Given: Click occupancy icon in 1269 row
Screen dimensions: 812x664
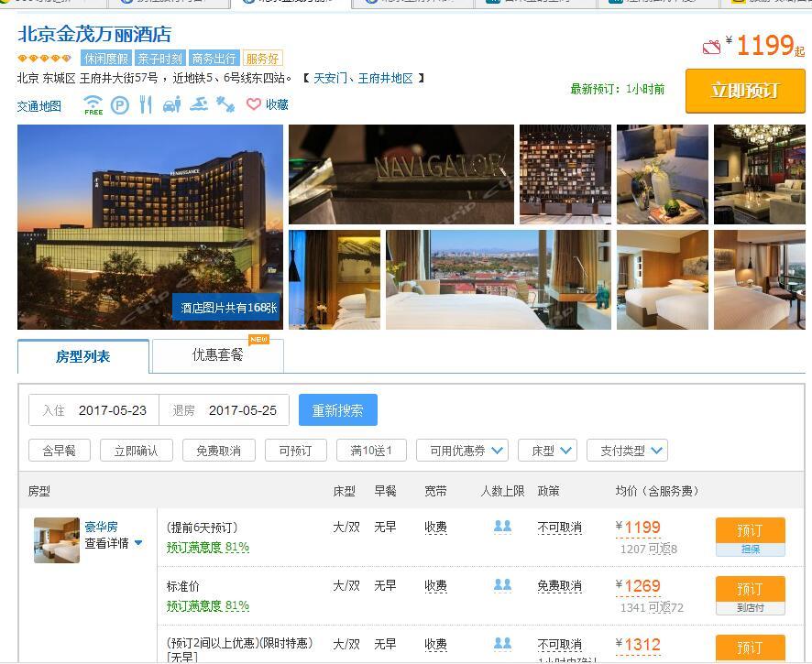Looking at the screenshot, I should pos(502,585).
